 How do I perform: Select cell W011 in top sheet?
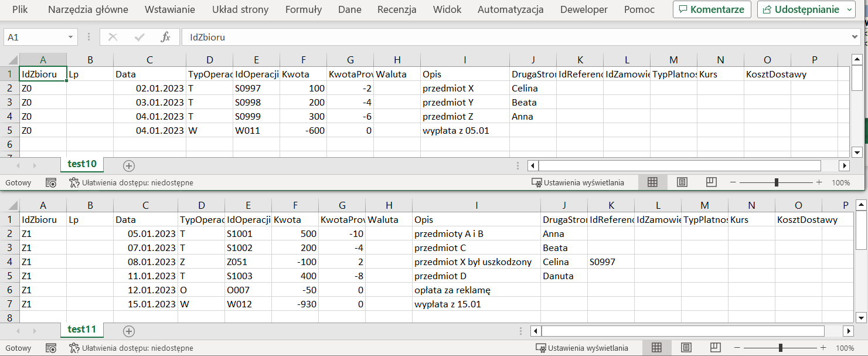tap(257, 130)
